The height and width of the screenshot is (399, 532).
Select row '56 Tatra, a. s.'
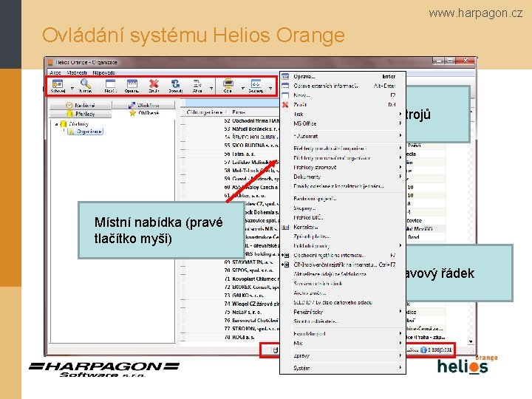(233, 154)
